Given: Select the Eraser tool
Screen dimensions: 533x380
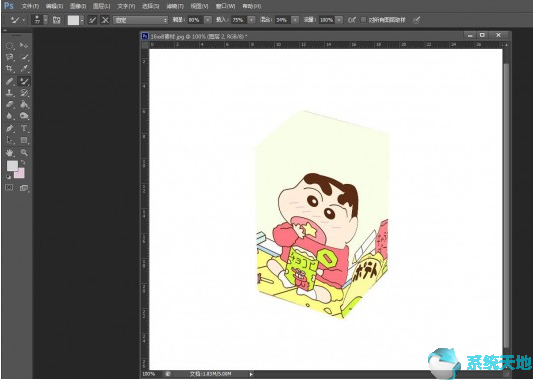Looking at the screenshot, I should 10,104.
